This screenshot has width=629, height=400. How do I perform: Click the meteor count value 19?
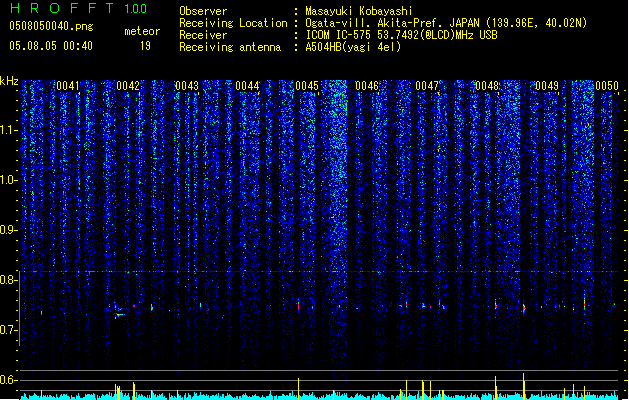146,46
